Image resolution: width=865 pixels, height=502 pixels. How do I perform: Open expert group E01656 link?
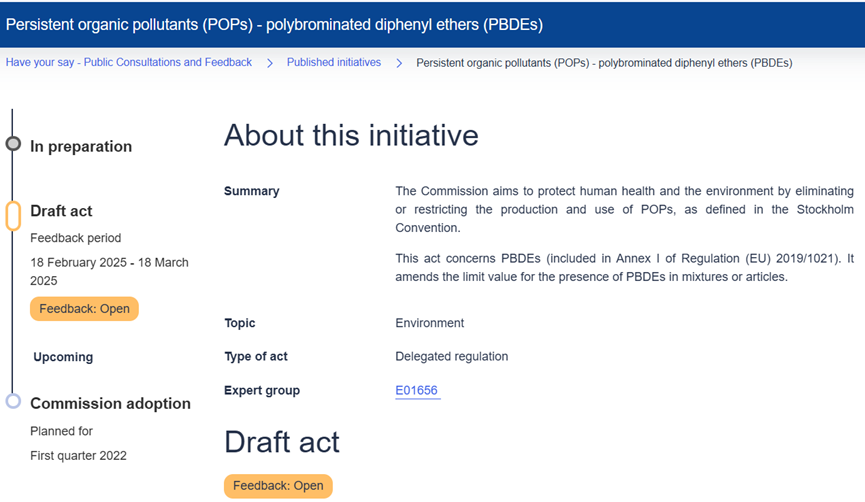point(417,390)
